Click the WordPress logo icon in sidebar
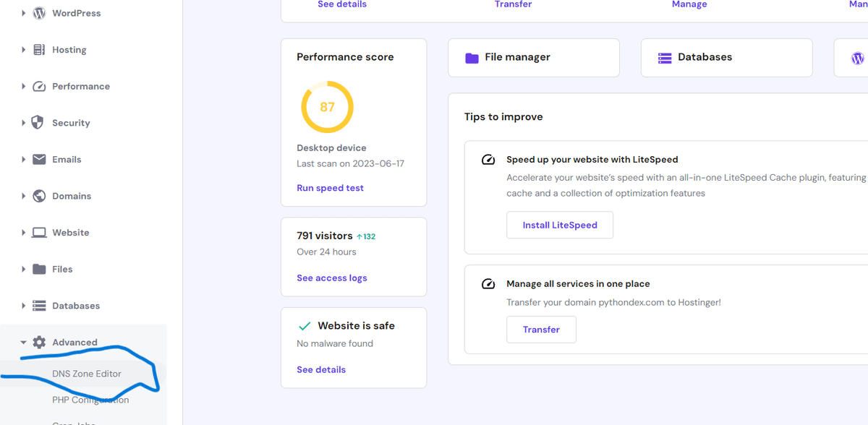The image size is (868, 425). [39, 13]
